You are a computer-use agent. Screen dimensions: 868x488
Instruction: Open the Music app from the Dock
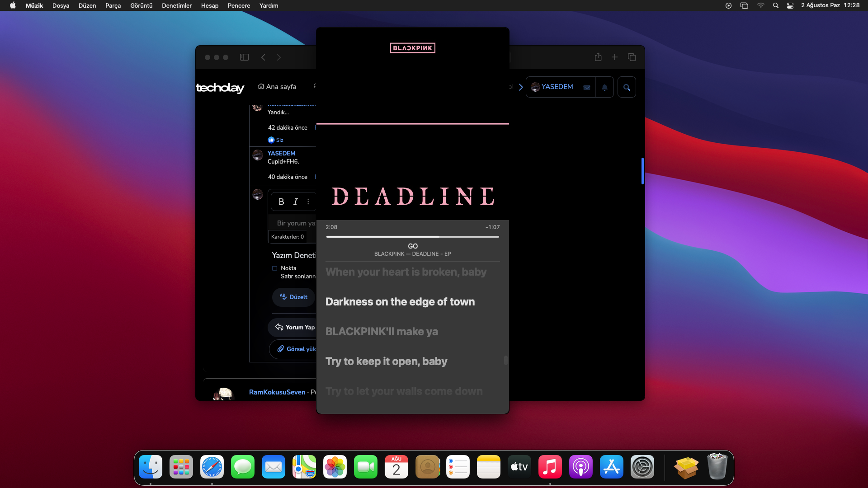(550, 467)
